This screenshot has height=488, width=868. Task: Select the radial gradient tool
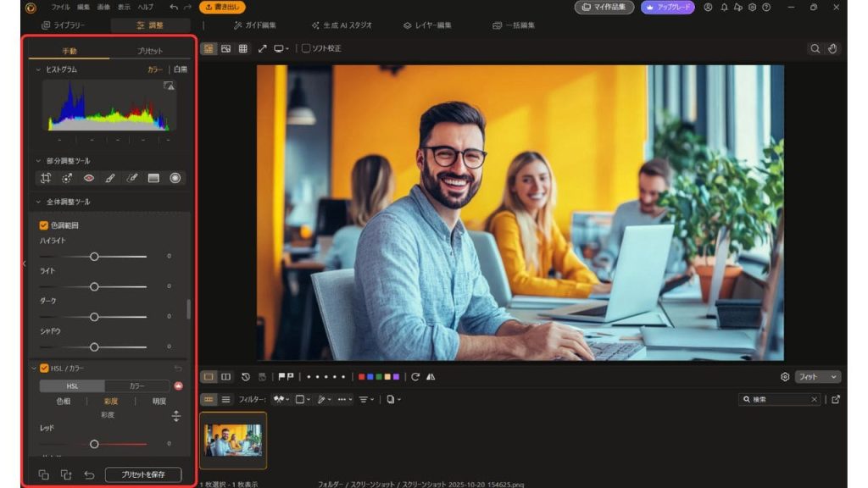(x=175, y=178)
